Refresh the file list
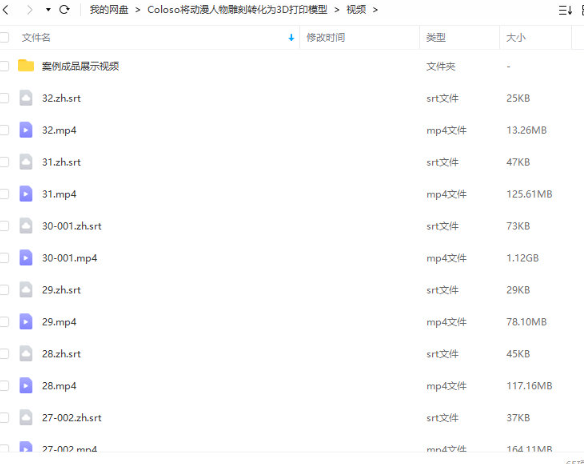 tap(64, 10)
